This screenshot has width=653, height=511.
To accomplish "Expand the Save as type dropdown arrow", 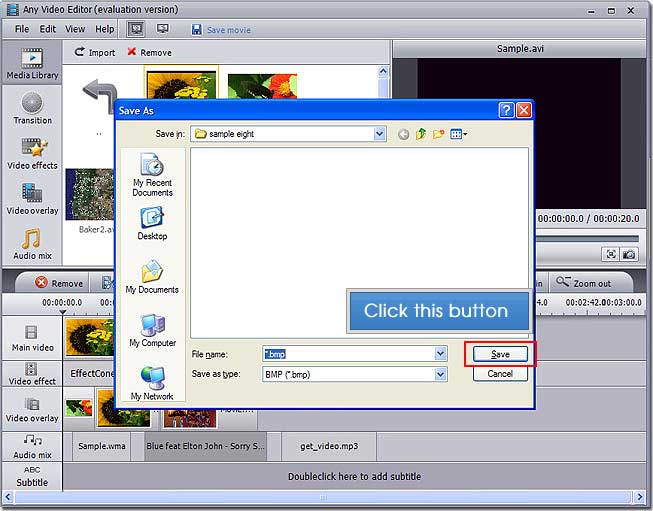I will point(441,374).
